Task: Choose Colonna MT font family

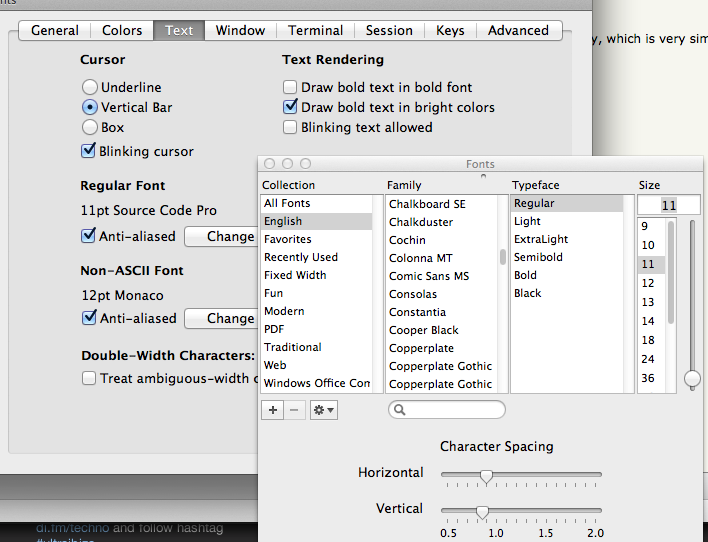Action: [442, 258]
